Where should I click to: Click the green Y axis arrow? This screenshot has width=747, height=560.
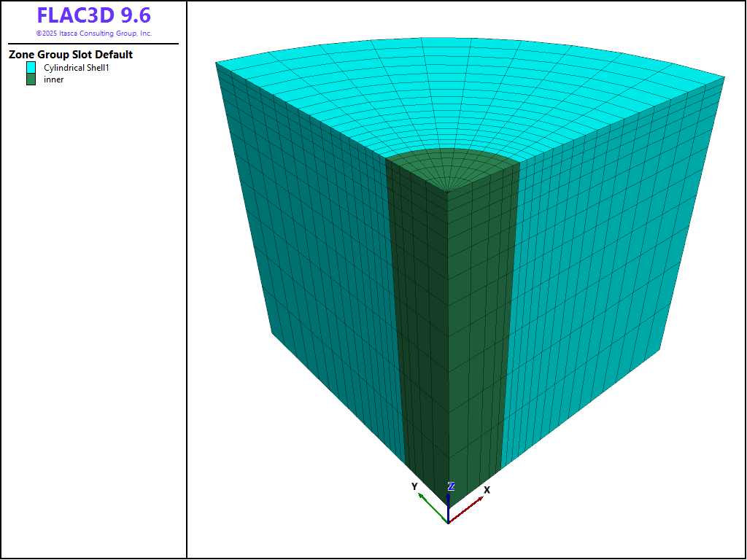pos(432,507)
